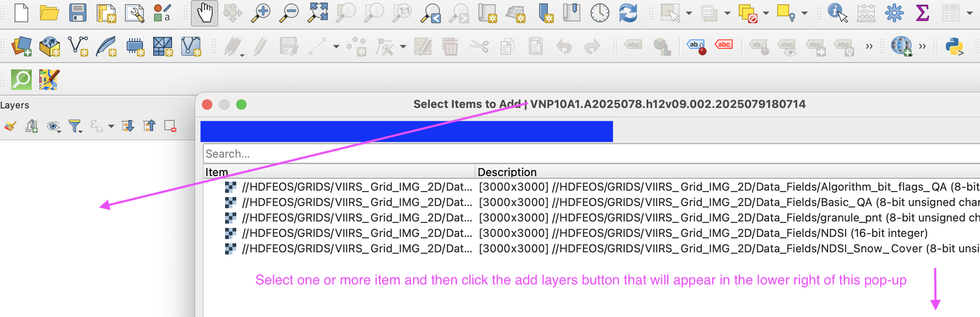Open vertex tool dropdown arrow
Image resolution: width=980 pixels, height=317 pixels.
pyautogui.click(x=403, y=47)
